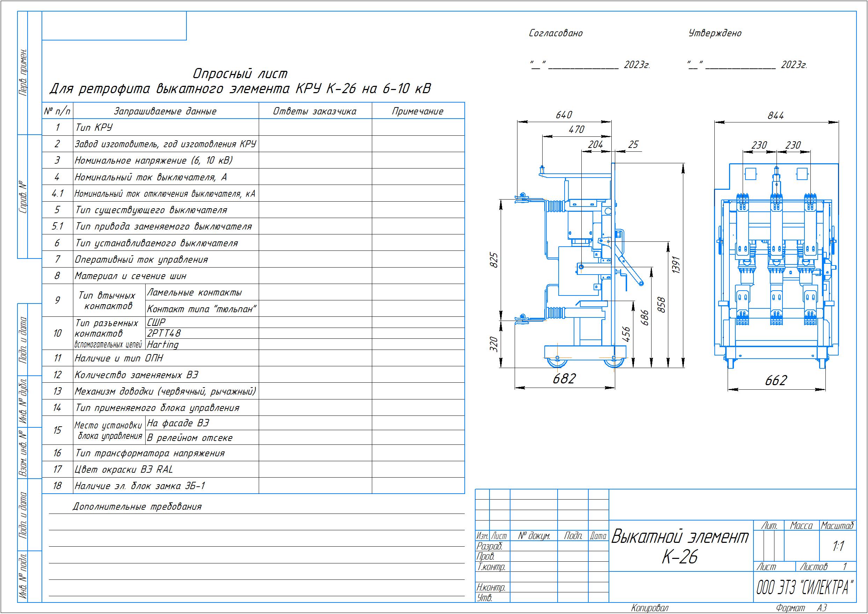Click the answer cell for Контакт типа "тюльпан"
Screen dimensions: 868x614
tap(315, 308)
